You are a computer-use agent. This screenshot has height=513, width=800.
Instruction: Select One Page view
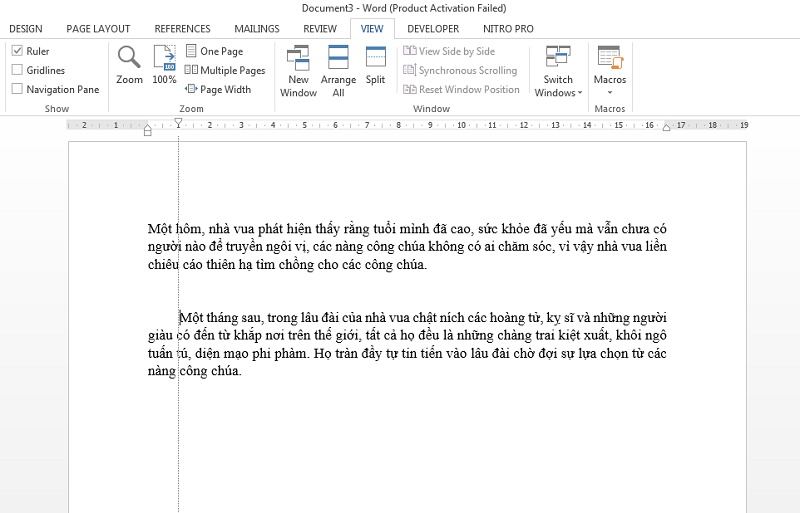click(x=214, y=51)
